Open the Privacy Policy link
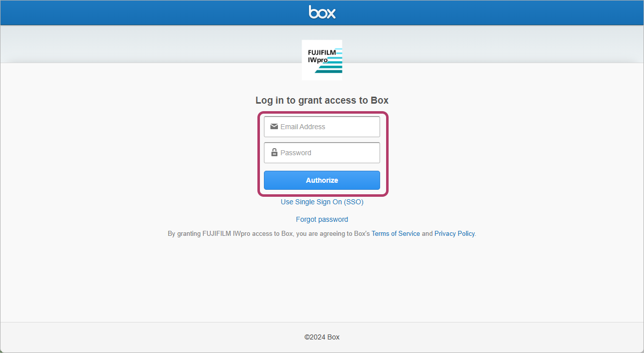 (454, 233)
